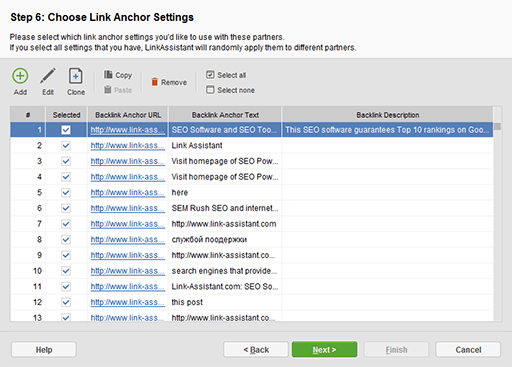Select 'http://www.link-assistant.com' anchor text in row 7
The width and height of the screenshot is (512, 367).
pos(225,224)
